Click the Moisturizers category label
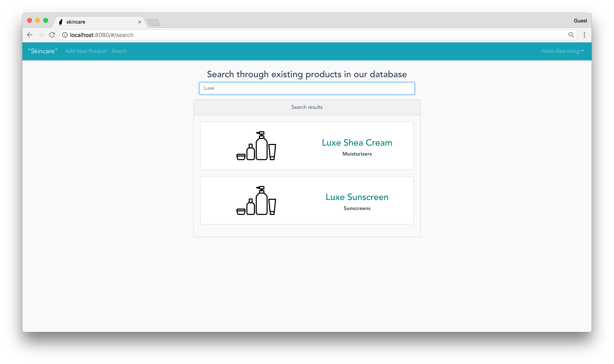This screenshot has width=614, height=364. [357, 154]
